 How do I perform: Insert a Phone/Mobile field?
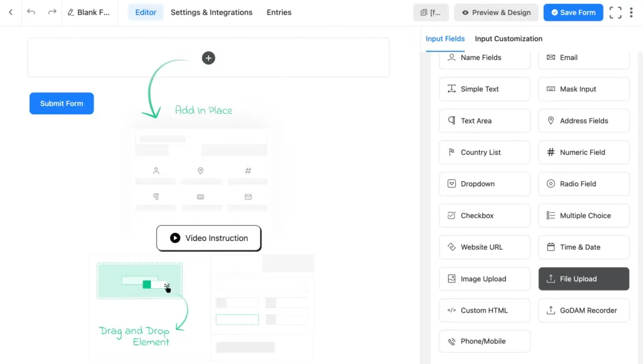coord(484,341)
